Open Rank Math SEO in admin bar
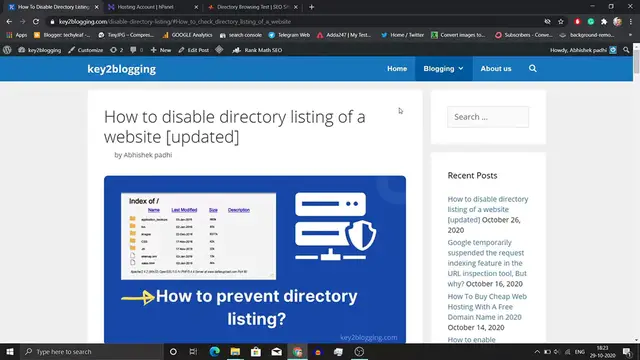 (257, 50)
